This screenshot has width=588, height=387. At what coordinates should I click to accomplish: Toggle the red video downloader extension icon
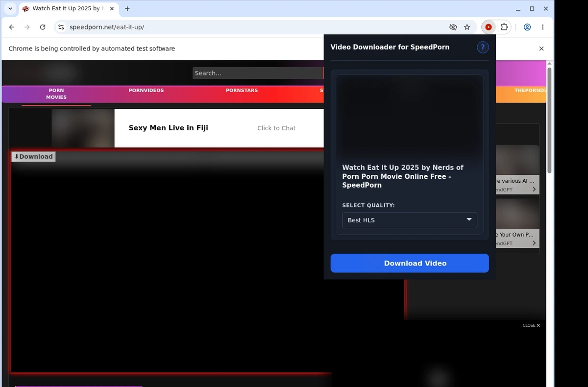coord(489,27)
